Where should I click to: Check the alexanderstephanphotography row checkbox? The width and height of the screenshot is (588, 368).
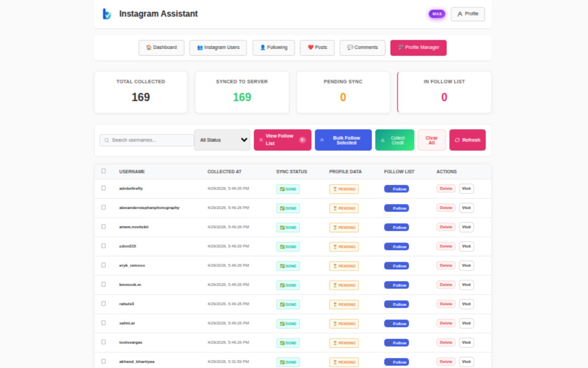click(103, 207)
